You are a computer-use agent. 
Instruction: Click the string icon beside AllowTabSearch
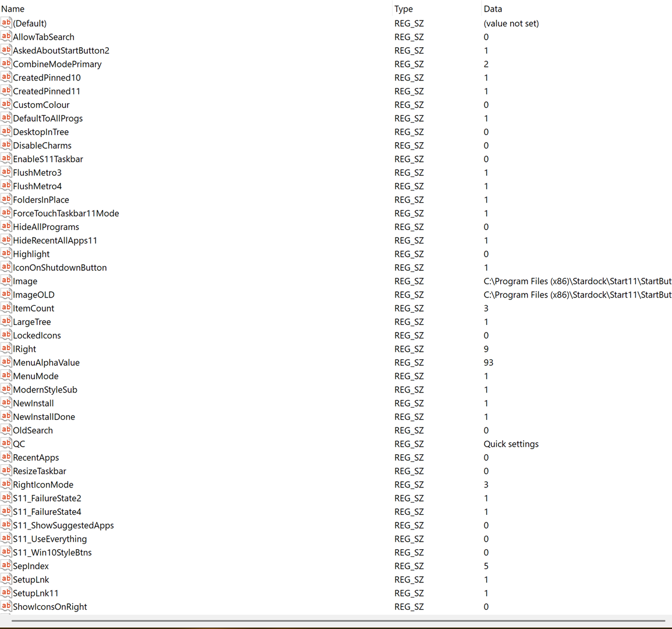coord(6,37)
